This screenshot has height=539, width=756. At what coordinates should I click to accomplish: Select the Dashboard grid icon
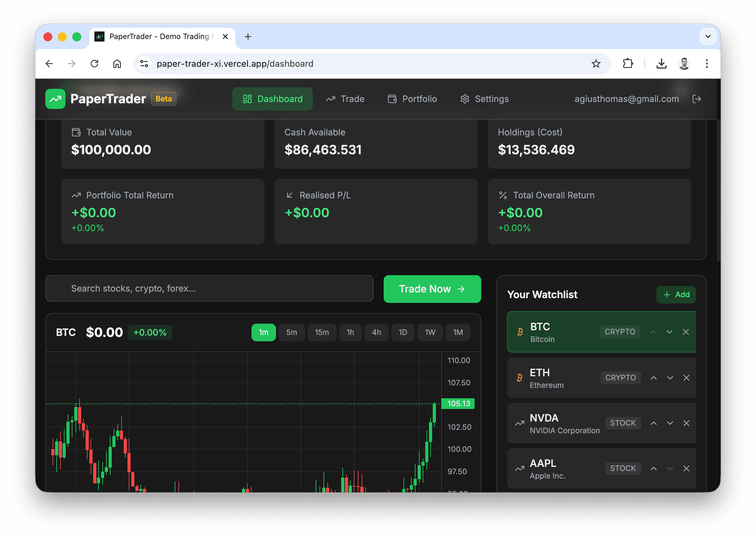click(247, 99)
